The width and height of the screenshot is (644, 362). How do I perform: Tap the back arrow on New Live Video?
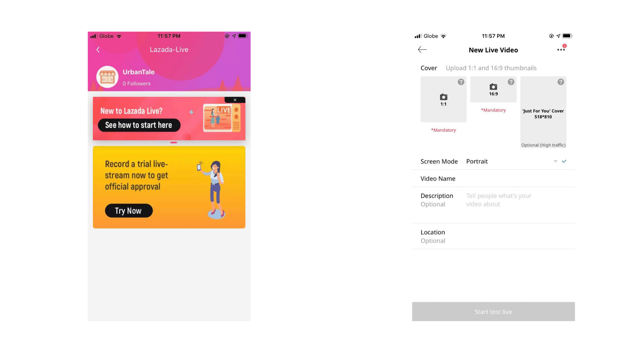click(422, 49)
